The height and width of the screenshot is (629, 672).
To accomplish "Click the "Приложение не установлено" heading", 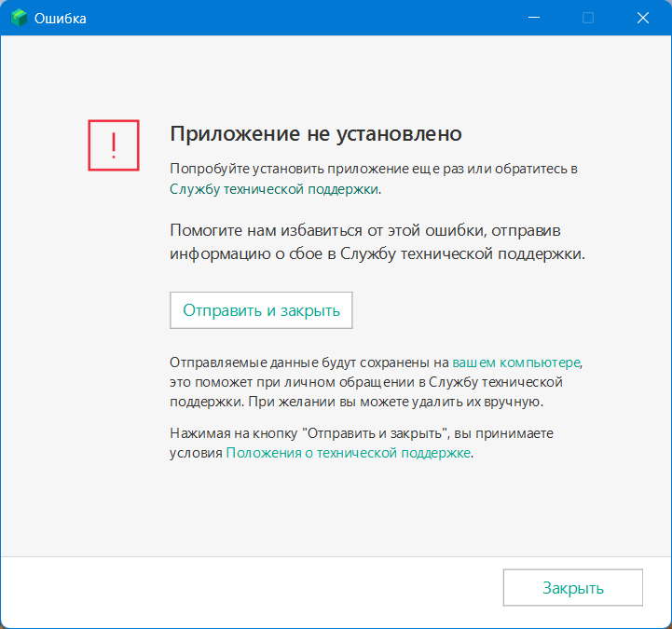I will (316, 133).
